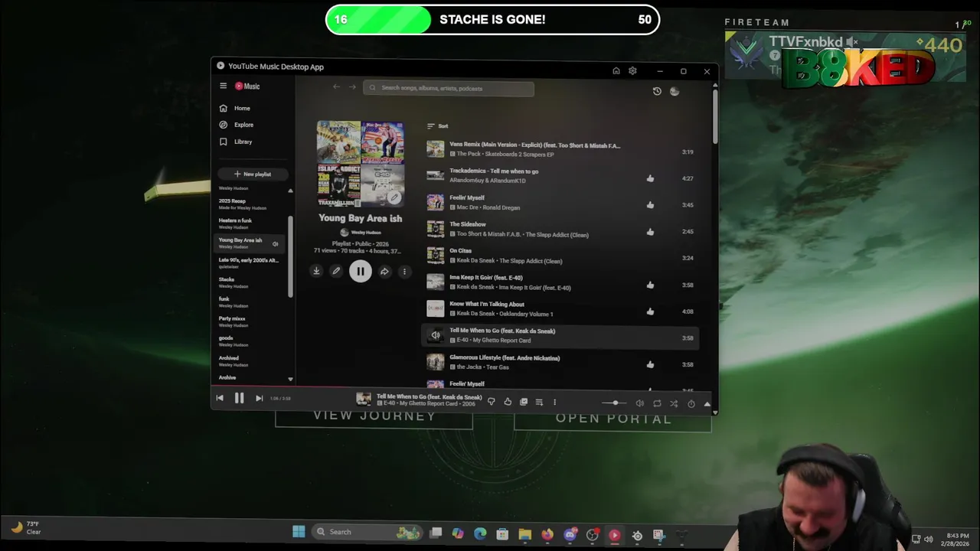The width and height of the screenshot is (980, 551).
Task: Click the main page vertical scrollbar
Action: (715, 115)
